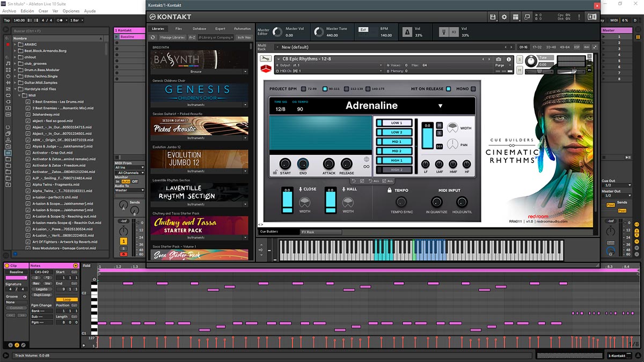
Task: Click the instrument info icon
Action: tap(508, 59)
